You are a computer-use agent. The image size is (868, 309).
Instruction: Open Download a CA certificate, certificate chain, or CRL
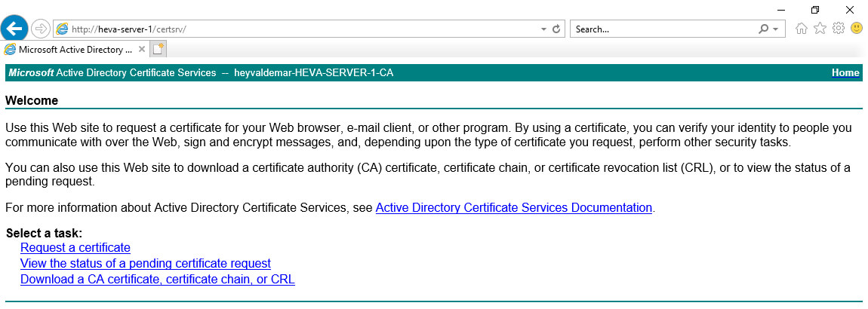pyautogui.click(x=158, y=279)
